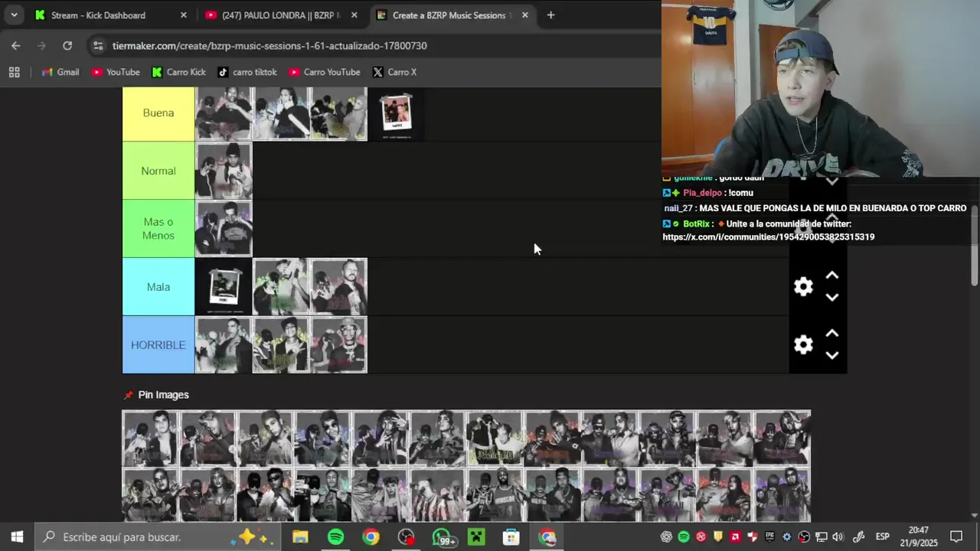Click the Mas o Menos tier label
Viewport: 980px width, 551px height.
(x=158, y=229)
